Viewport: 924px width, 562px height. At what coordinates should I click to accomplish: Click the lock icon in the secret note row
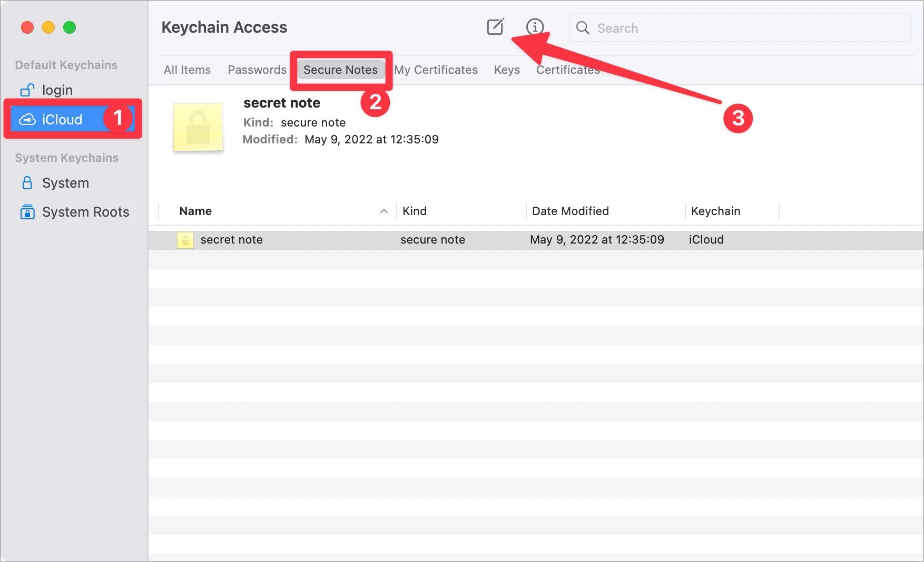click(185, 240)
